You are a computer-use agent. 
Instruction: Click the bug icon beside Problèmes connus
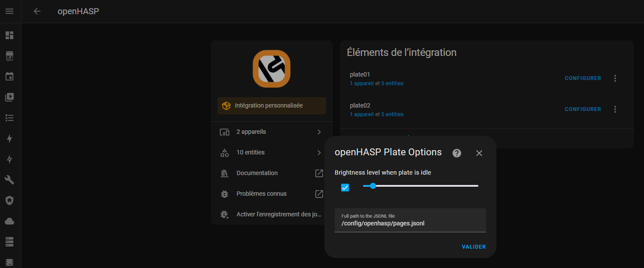point(225,194)
